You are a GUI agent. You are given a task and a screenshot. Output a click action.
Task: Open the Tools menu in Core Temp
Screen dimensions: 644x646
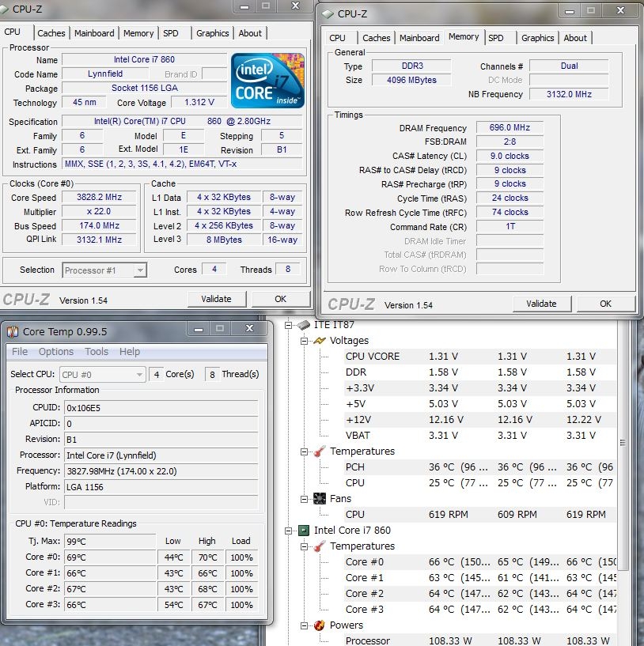(97, 351)
